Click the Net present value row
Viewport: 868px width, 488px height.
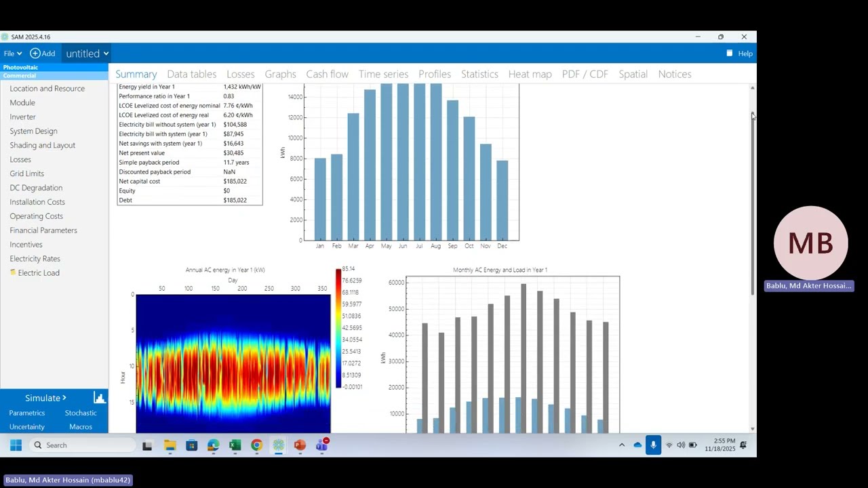click(x=189, y=153)
